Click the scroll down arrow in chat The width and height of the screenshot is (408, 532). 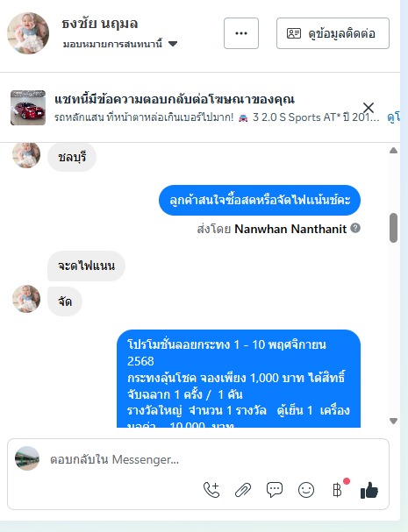point(393,421)
